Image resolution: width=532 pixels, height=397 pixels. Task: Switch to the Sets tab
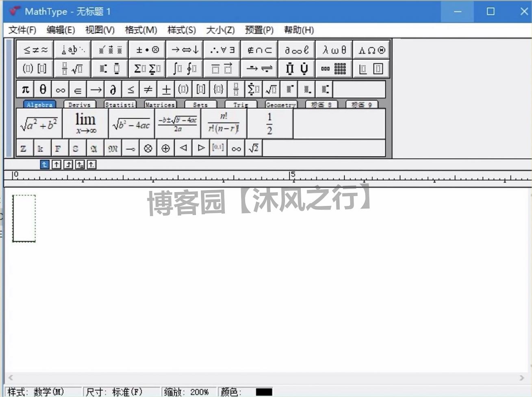coord(200,104)
